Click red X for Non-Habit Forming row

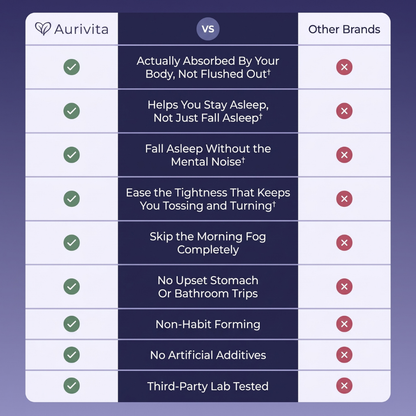pos(344,324)
